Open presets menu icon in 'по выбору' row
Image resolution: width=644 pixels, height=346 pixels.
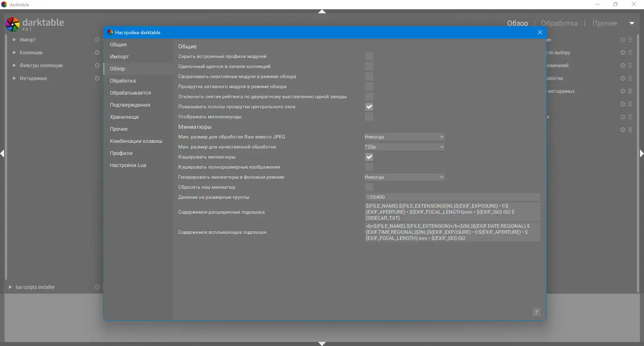[630, 53]
